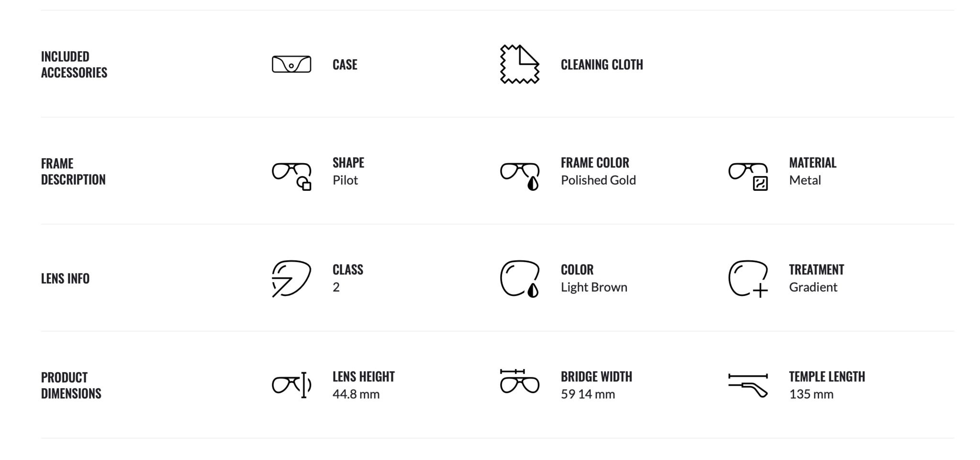
Task: Click the frame color droplet icon
Action: click(520, 176)
